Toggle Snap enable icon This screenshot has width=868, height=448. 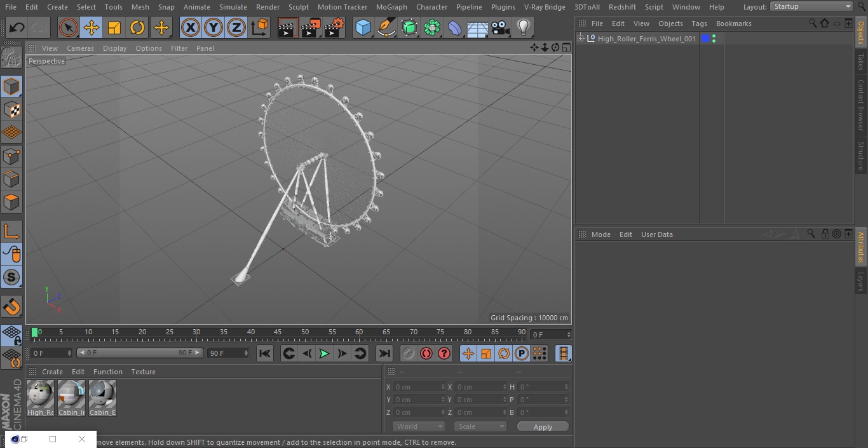point(11,308)
